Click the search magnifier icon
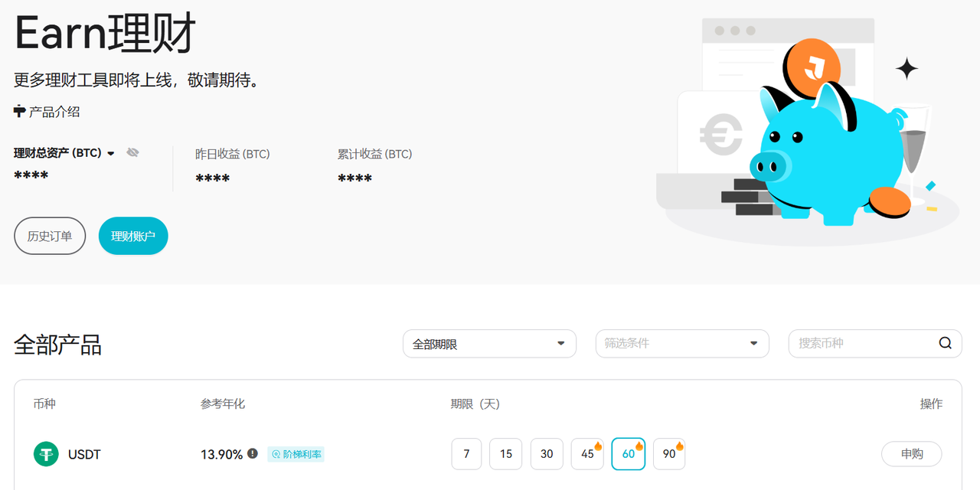980x490 pixels. (x=946, y=343)
